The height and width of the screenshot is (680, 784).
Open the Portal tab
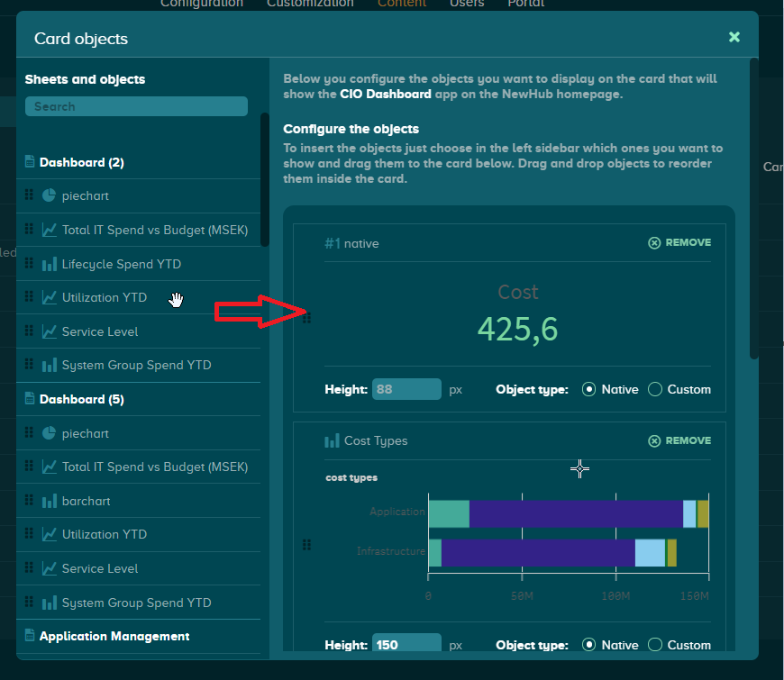pos(526,4)
